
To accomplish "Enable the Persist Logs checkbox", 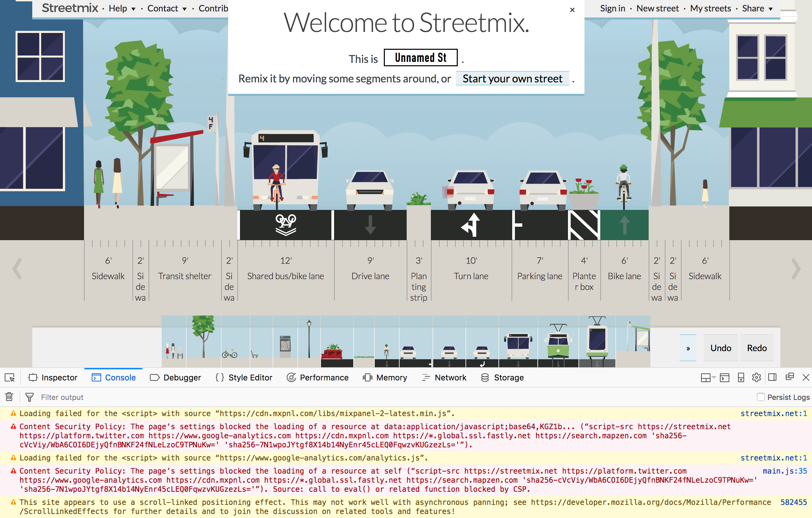I will click(x=761, y=397).
